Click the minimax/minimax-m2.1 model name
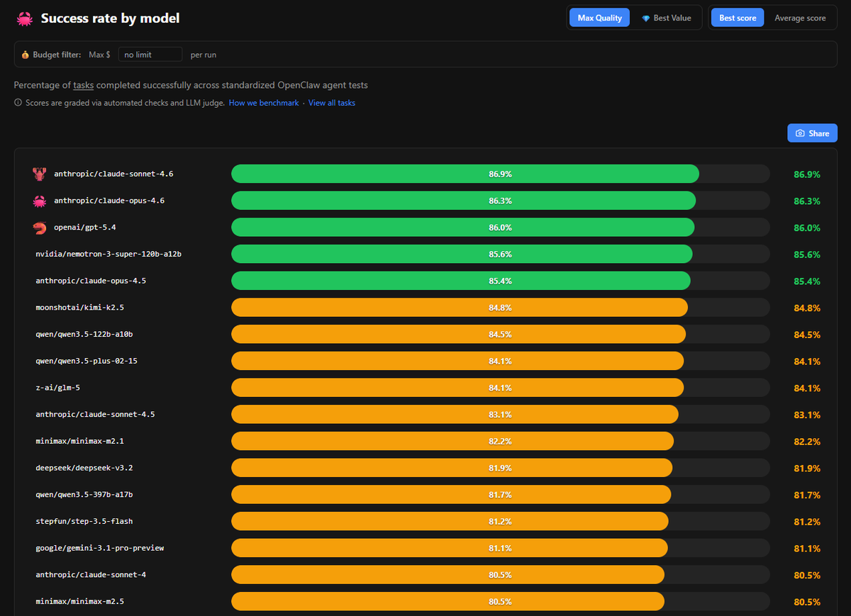This screenshot has width=851, height=616. (79, 441)
